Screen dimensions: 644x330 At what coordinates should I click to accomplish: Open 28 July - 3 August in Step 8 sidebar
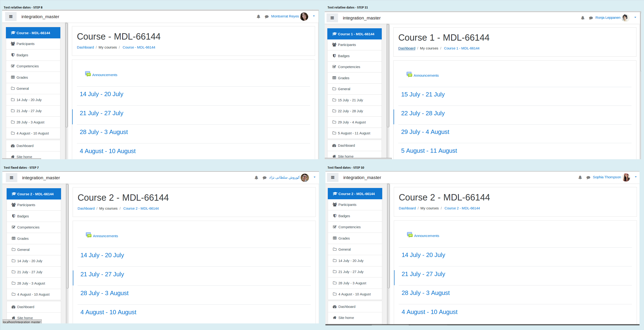tap(33, 122)
